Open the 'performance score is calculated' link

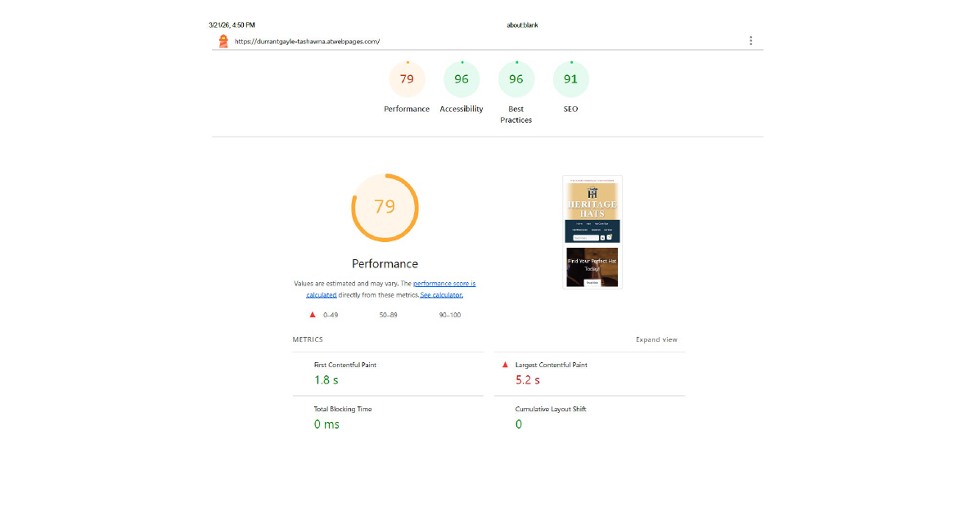[x=444, y=283]
